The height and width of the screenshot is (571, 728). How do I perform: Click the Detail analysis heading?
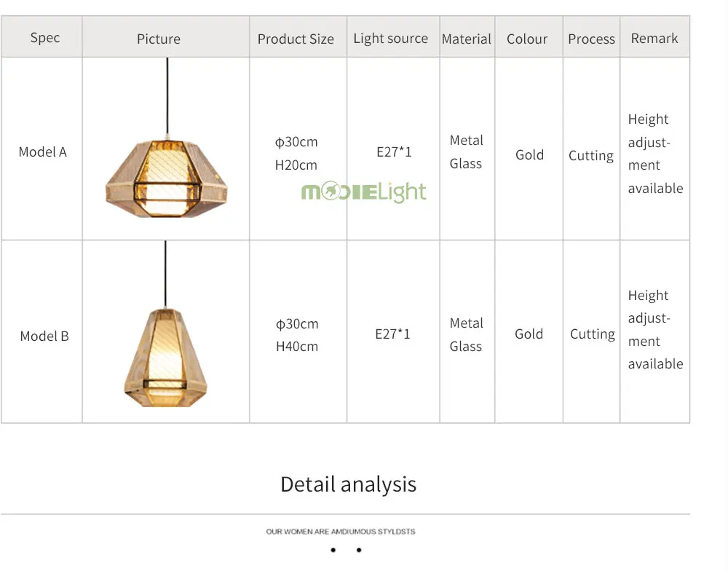coord(348,484)
